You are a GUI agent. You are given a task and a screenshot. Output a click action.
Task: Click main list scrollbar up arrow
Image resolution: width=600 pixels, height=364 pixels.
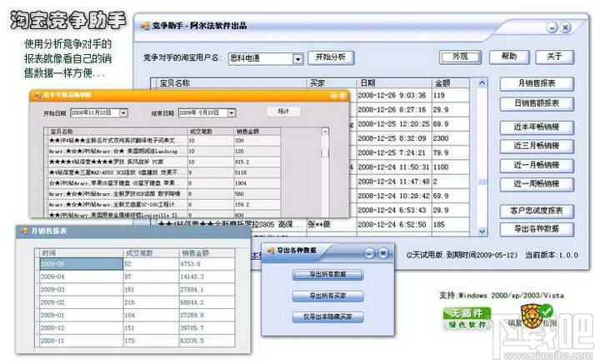(x=482, y=82)
